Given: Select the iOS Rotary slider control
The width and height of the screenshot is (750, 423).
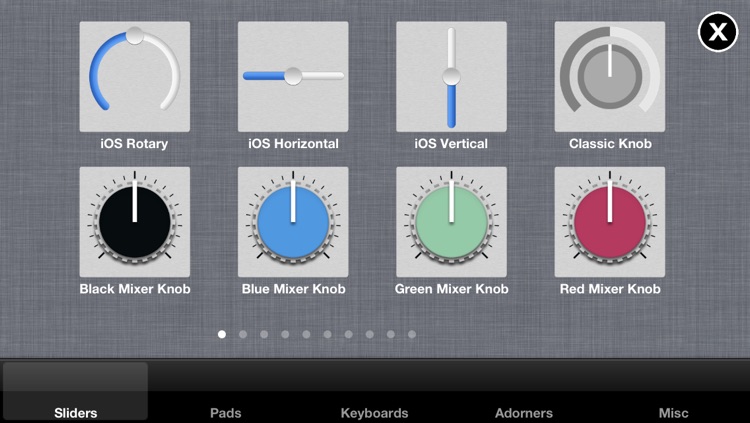Looking at the screenshot, I should [134, 77].
